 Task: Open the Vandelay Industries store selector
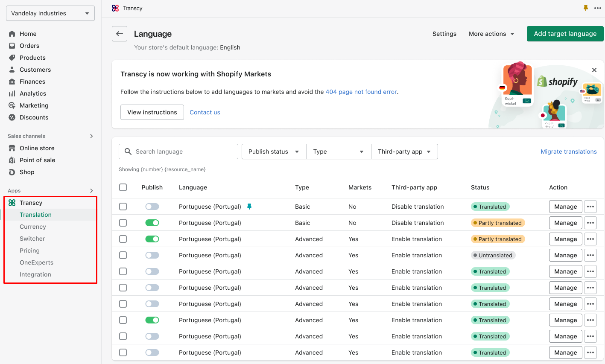click(x=50, y=13)
